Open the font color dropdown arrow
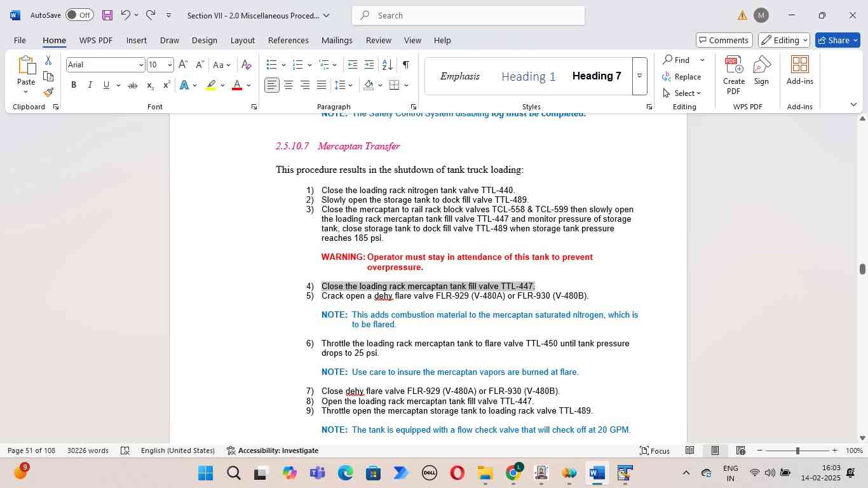This screenshot has height=488, width=868. 248,85
